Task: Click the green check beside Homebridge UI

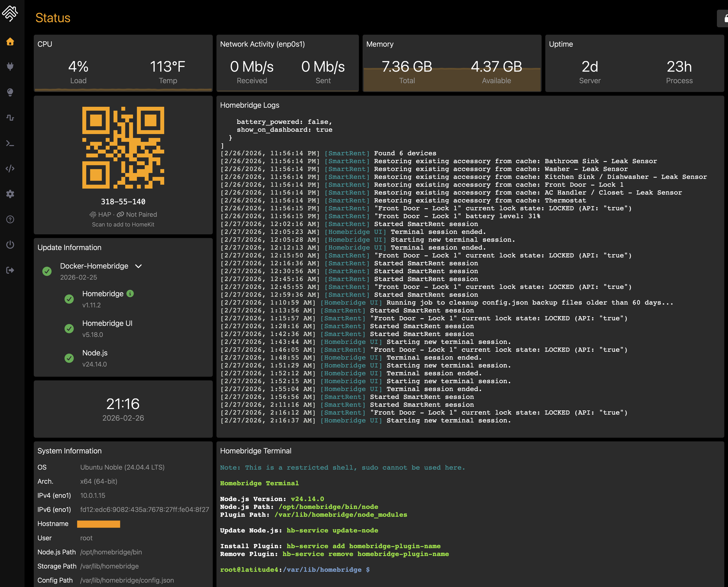Action: tap(69, 329)
